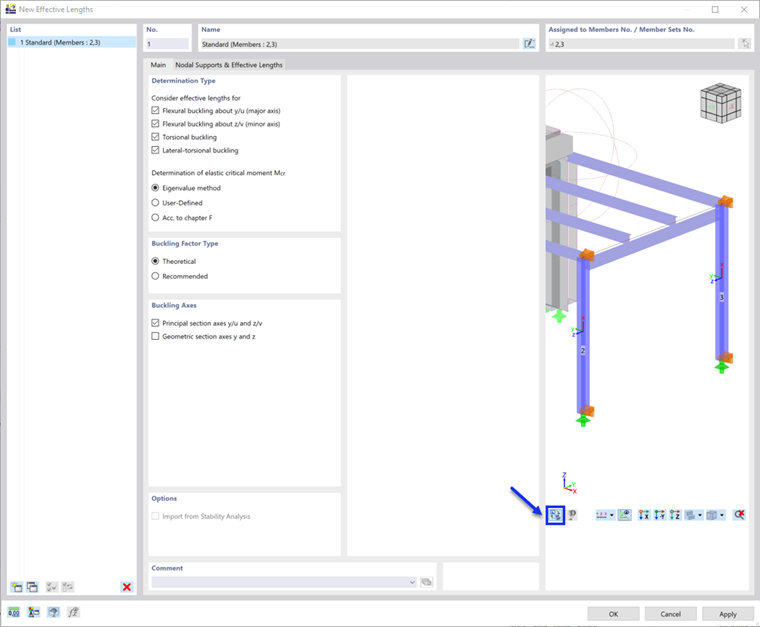Toggle the view mode icon highlighted in blue
Viewport: 760px width, 627px height.
(x=555, y=515)
